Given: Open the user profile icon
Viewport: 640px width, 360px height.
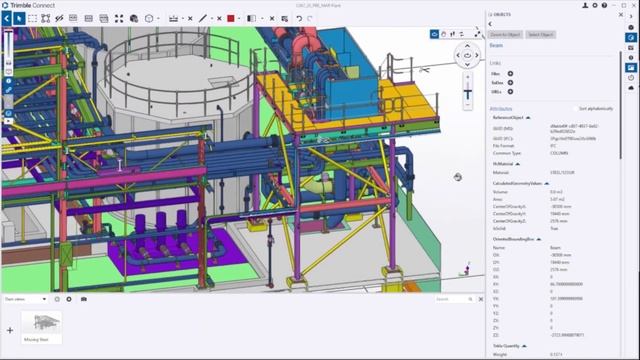Looking at the screenshot, I should coord(585,5).
